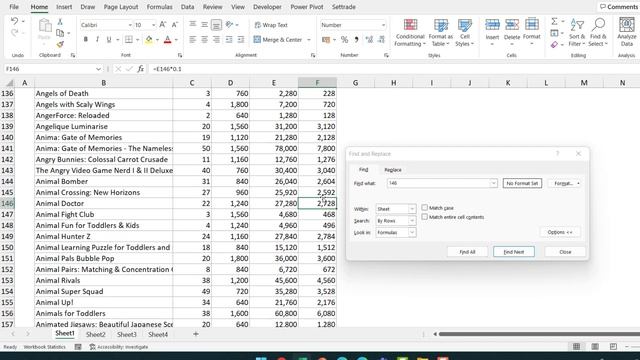The height and width of the screenshot is (360, 640).
Task: Click the No Format Set button
Action: coord(522,183)
